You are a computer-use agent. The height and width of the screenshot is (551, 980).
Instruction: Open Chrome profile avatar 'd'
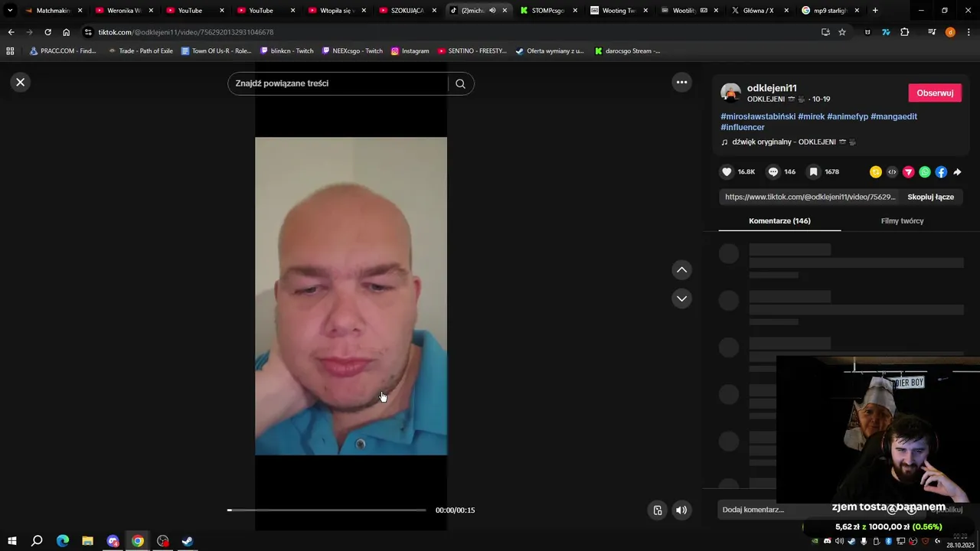click(950, 32)
